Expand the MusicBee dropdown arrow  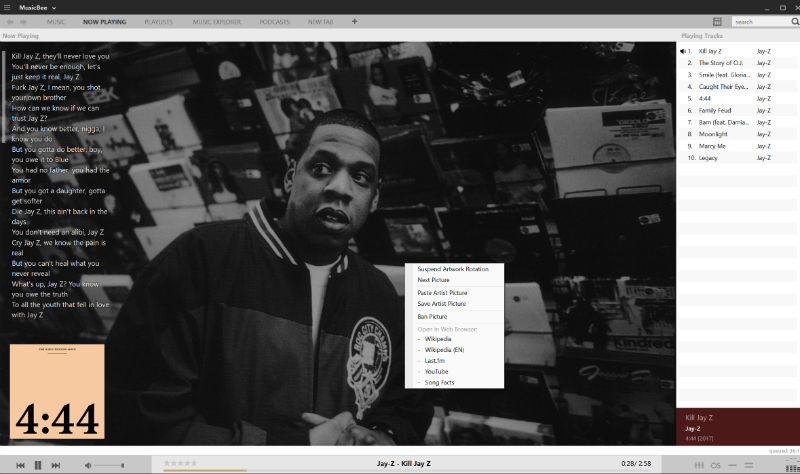(54, 8)
